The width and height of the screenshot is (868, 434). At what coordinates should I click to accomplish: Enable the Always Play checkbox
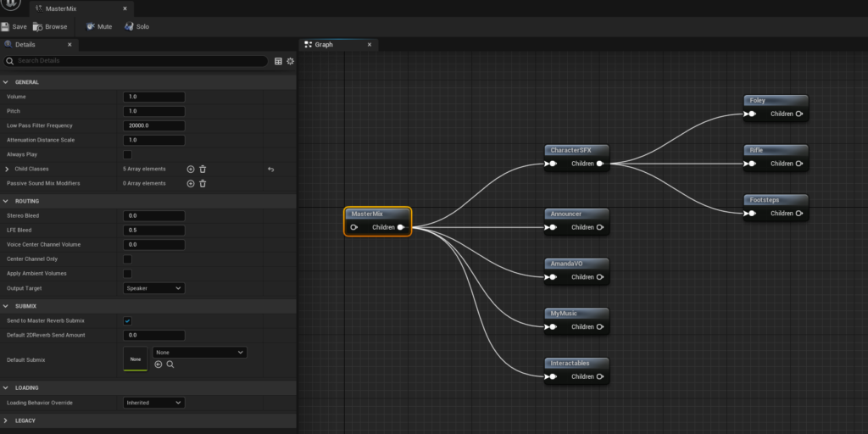(127, 154)
